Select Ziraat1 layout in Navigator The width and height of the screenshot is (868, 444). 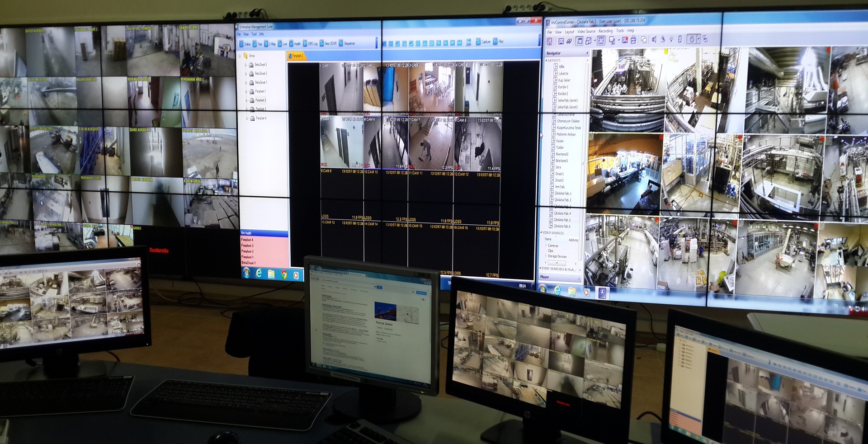point(559,174)
